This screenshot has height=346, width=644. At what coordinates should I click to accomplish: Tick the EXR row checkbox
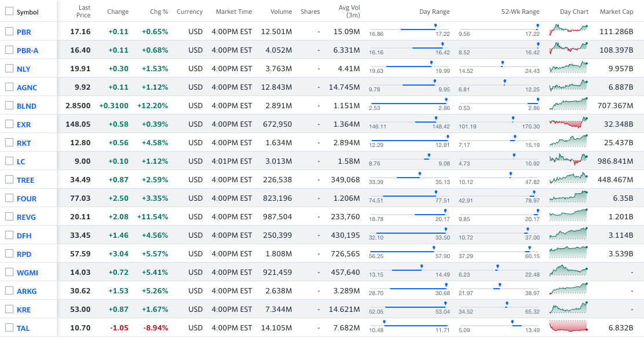click(x=9, y=124)
